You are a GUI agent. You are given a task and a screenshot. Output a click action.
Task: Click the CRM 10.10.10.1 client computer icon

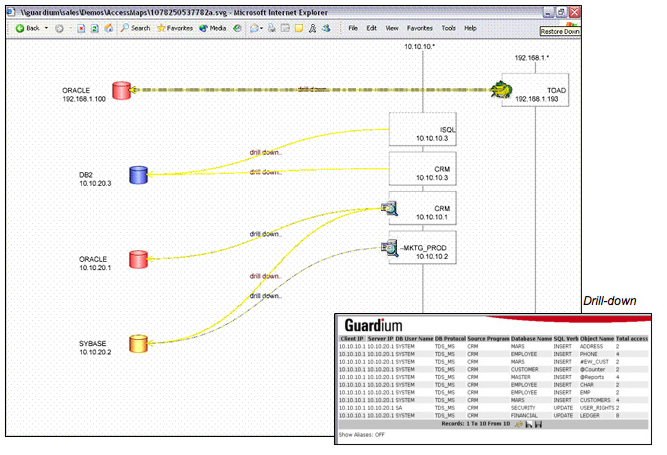click(389, 208)
